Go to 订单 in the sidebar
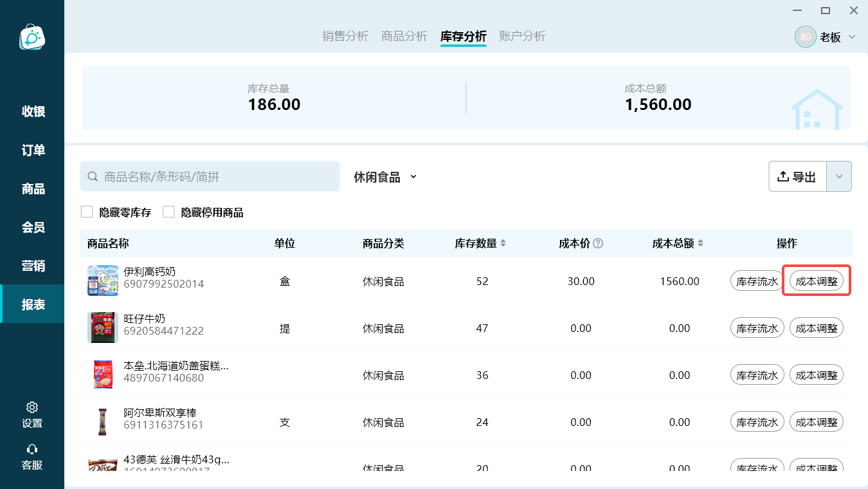868x489 pixels. [x=32, y=150]
